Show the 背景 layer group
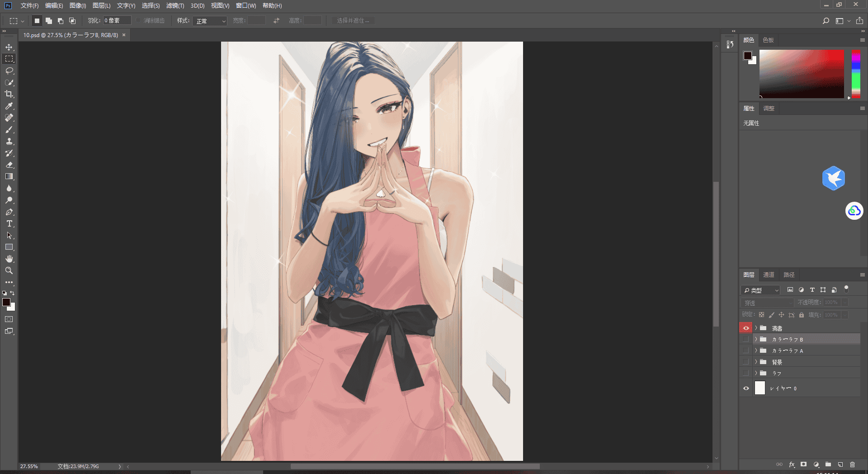868x474 pixels. (x=746, y=362)
